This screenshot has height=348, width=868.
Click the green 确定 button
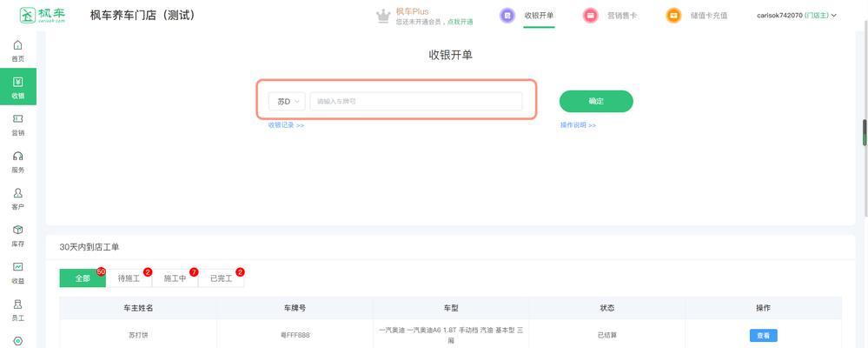click(596, 102)
